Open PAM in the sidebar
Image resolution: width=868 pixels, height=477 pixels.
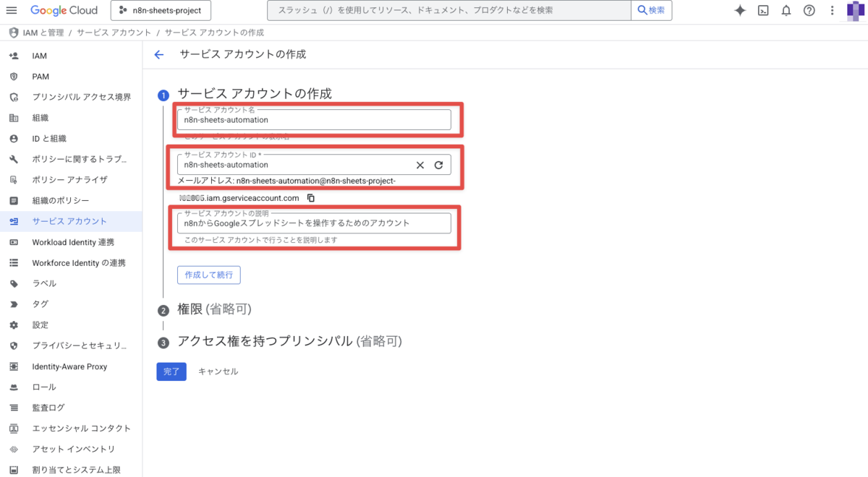(x=71, y=76)
